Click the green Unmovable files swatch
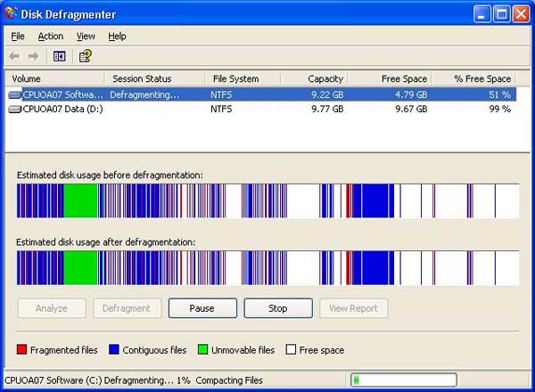535x392 pixels. [202, 349]
